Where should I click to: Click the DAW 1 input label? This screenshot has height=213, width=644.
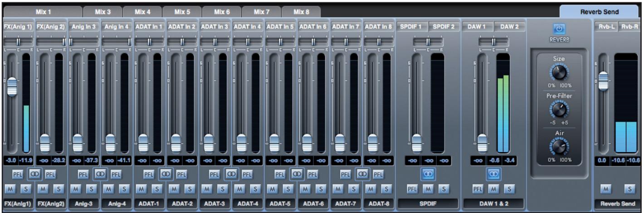click(478, 27)
